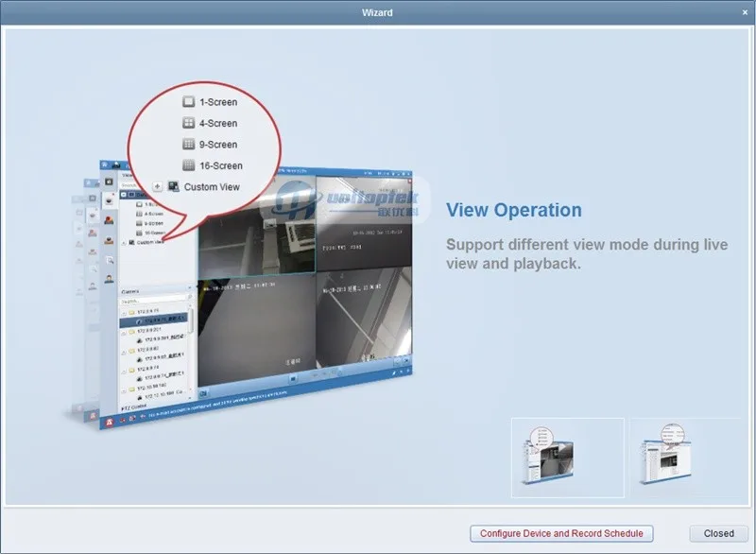Click the dome camera icon in the illustrated sidebar
Viewport: 756px width, 554px height.
(x=110, y=200)
